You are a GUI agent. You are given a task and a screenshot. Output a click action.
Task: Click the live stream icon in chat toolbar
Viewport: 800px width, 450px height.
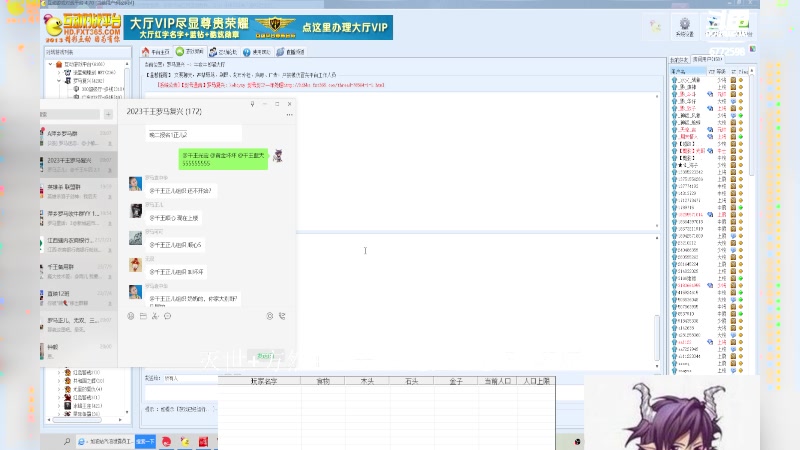[269, 316]
